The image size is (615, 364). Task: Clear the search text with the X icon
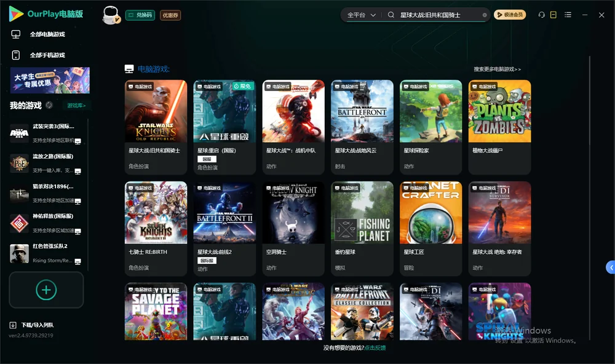(485, 15)
